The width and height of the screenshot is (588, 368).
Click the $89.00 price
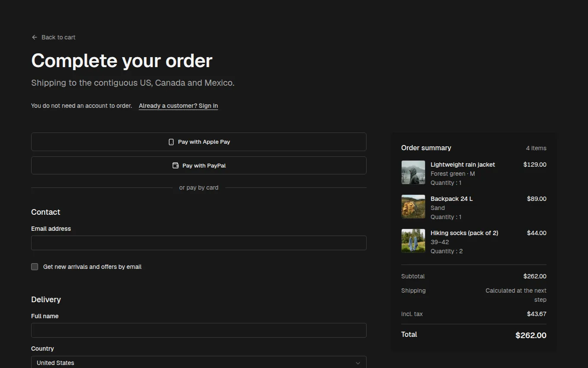pyautogui.click(x=537, y=199)
